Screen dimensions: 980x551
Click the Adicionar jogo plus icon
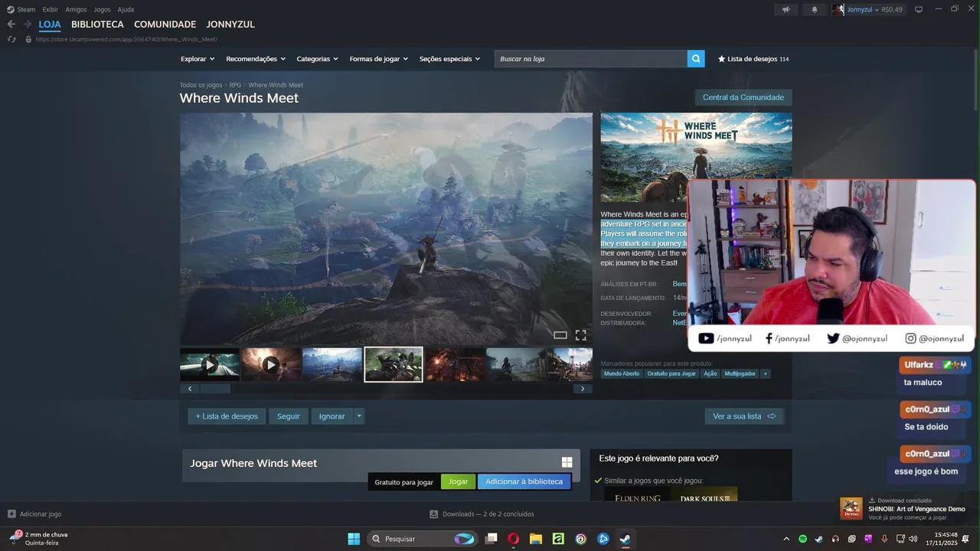(11, 514)
